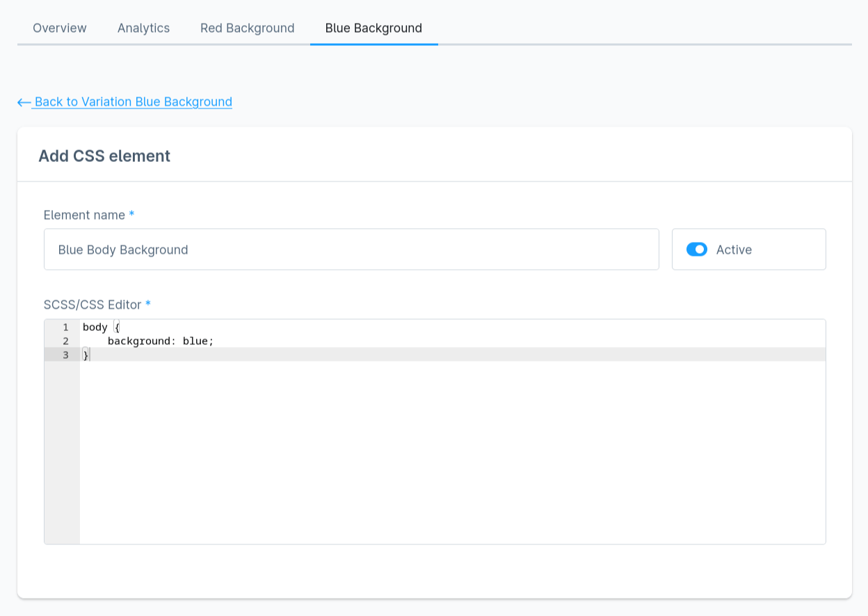Click the empty editor area below the code
This screenshot has width=868, height=616.
coord(452,452)
